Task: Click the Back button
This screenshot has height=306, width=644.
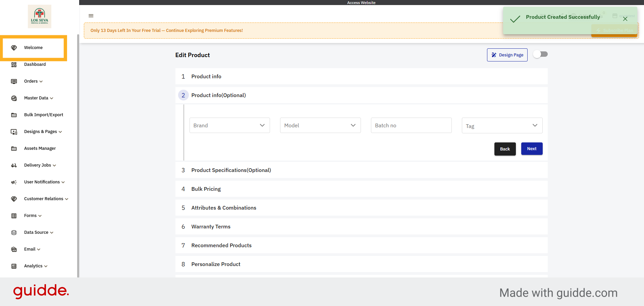Action: click(x=505, y=149)
